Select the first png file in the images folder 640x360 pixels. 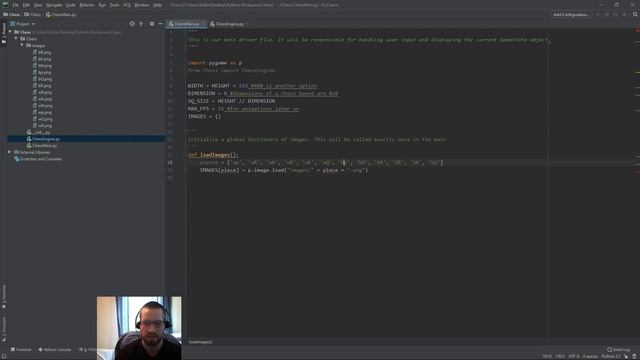pos(44,52)
